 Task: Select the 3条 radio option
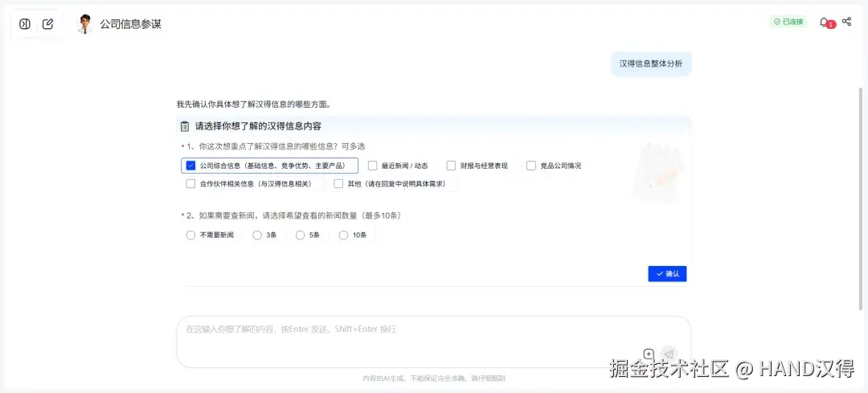point(257,235)
